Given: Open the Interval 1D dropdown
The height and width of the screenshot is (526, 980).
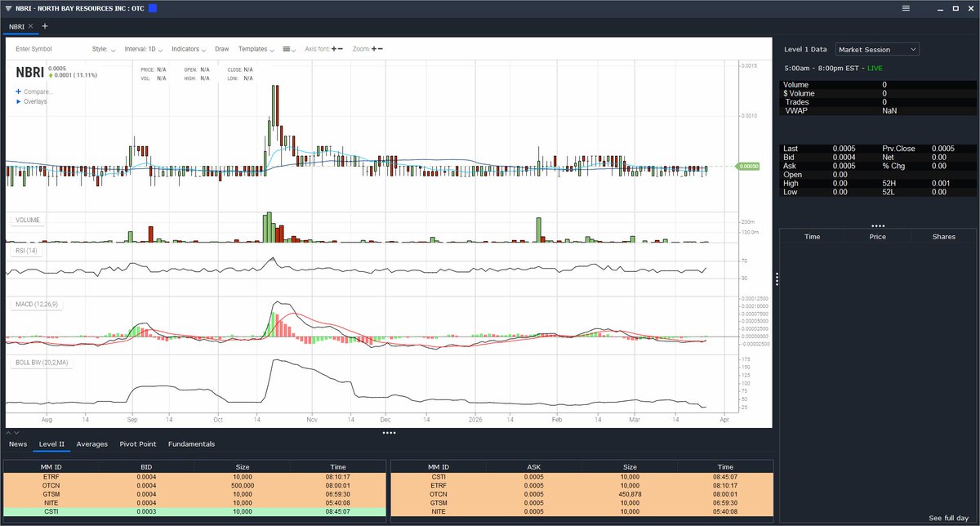Looking at the screenshot, I should coord(145,49).
